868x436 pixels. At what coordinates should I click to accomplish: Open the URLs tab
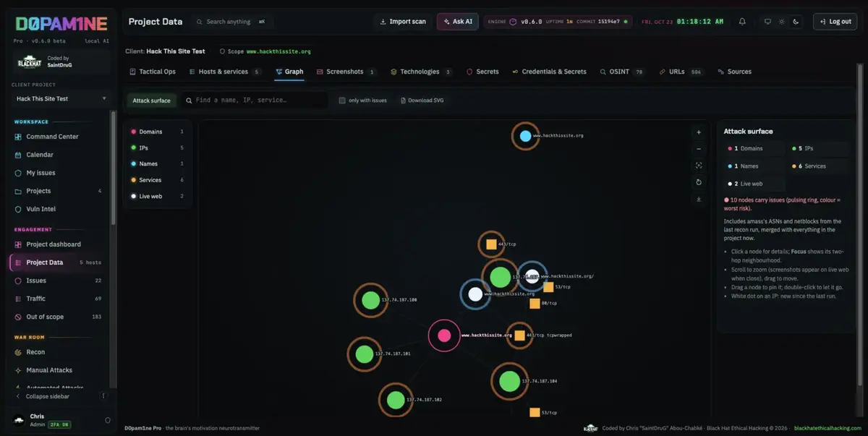tap(681, 72)
